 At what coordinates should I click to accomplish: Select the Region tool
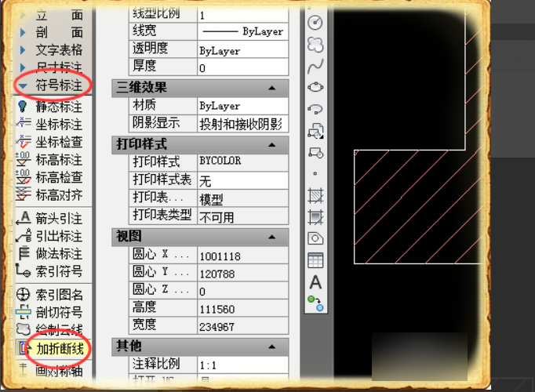click(315, 238)
